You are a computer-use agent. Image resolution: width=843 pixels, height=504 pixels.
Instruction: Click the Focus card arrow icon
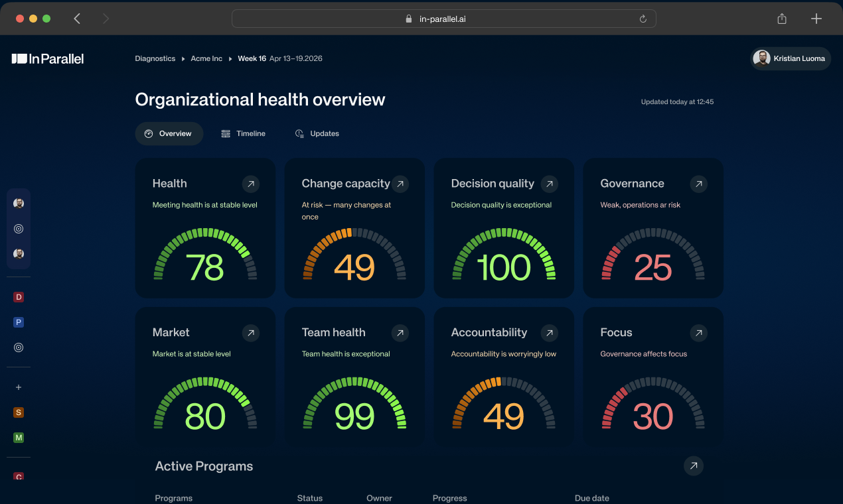tap(698, 333)
